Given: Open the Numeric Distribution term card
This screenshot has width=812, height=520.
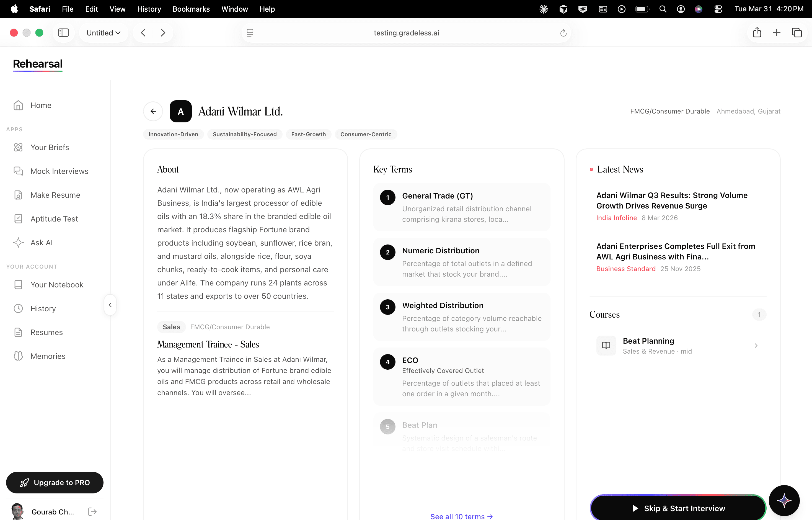Looking at the screenshot, I should click(462, 262).
